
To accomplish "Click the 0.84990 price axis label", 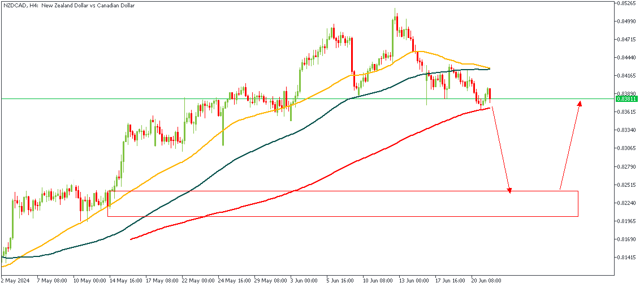I will [628, 22].
